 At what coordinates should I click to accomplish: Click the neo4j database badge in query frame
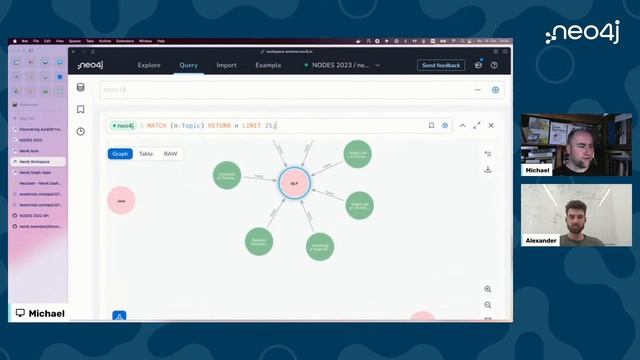coord(123,125)
